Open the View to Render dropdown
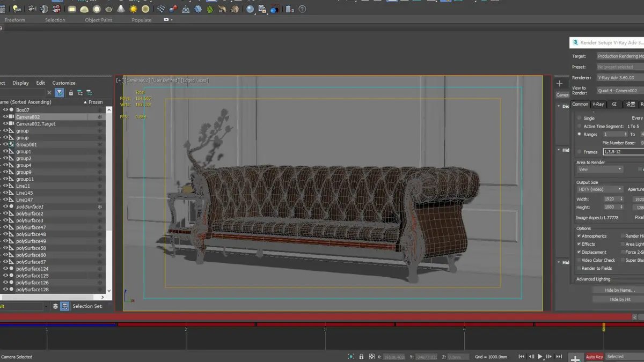 (619, 91)
